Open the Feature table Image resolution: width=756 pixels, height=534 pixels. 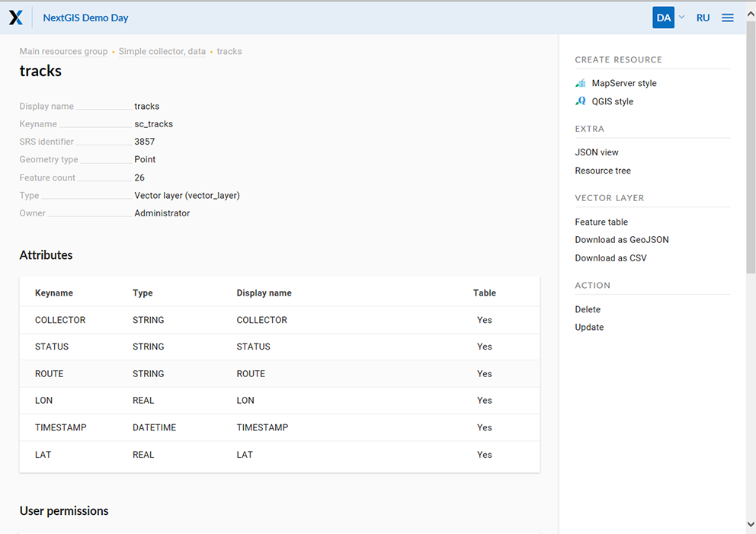pyautogui.click(x=601, y=221)
